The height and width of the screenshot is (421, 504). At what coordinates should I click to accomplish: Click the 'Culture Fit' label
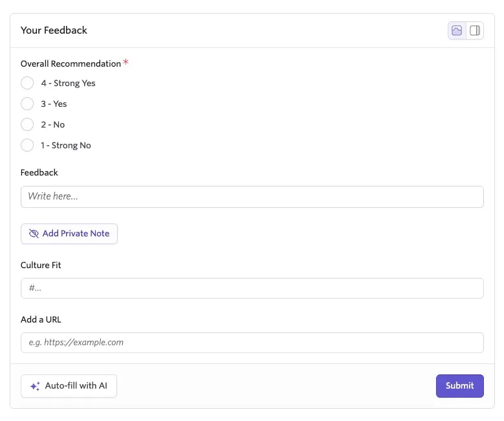point(41,265)
